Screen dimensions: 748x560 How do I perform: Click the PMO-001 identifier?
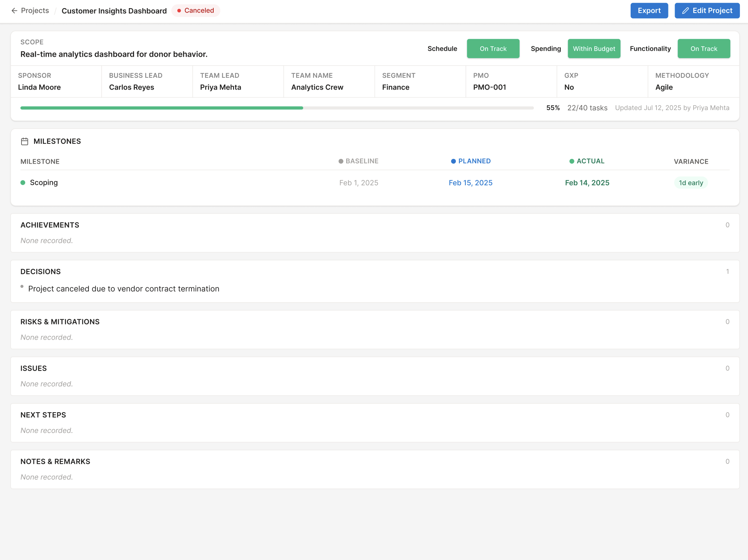(x=490, y=87)
